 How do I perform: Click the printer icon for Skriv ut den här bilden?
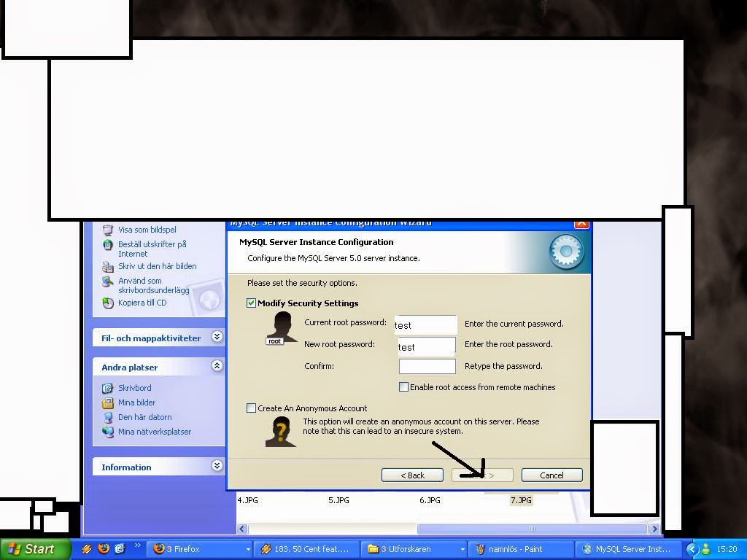tap(108, 267)
